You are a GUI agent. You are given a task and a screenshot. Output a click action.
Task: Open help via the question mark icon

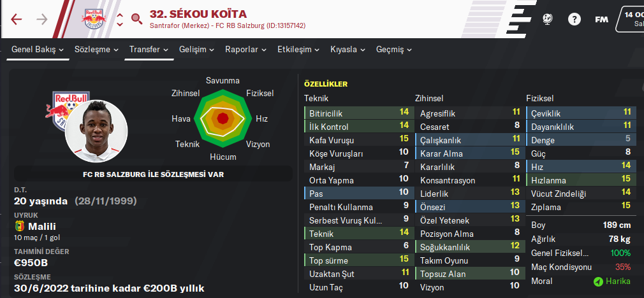574,19
